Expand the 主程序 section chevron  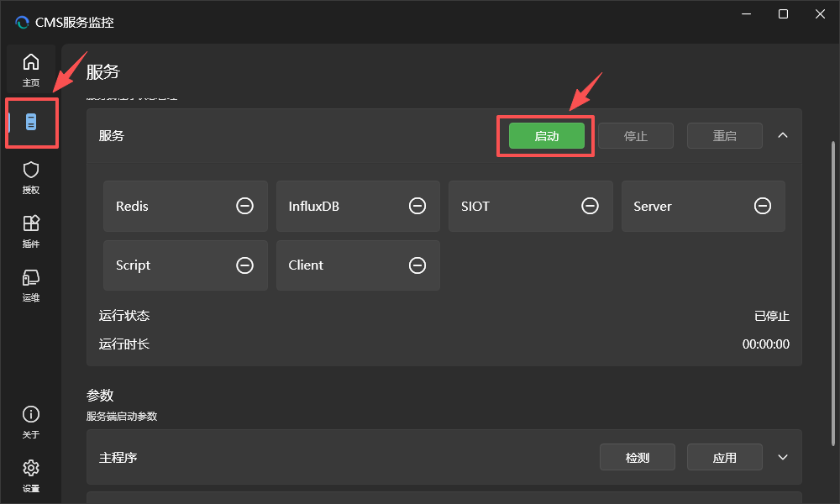point(783,457)
